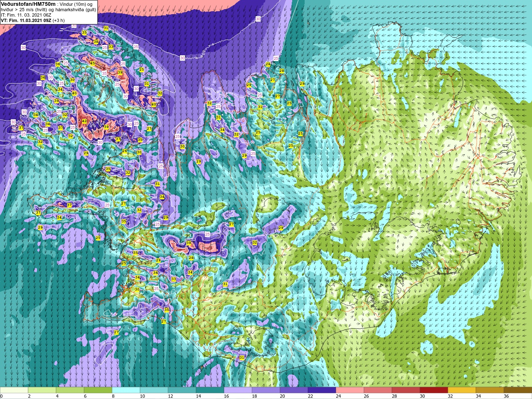
Task: Click the 26–28 m/s salmon legend swatch
Action: click(x=378, y=390)
